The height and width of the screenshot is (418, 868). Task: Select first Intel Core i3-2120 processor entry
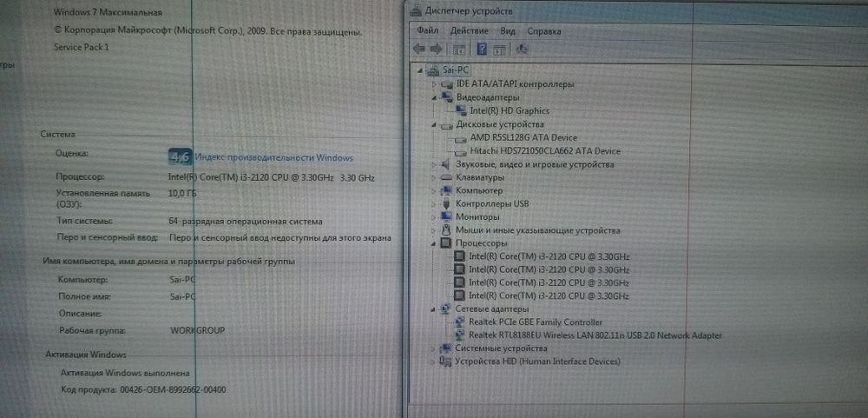[x=549, y=257]
